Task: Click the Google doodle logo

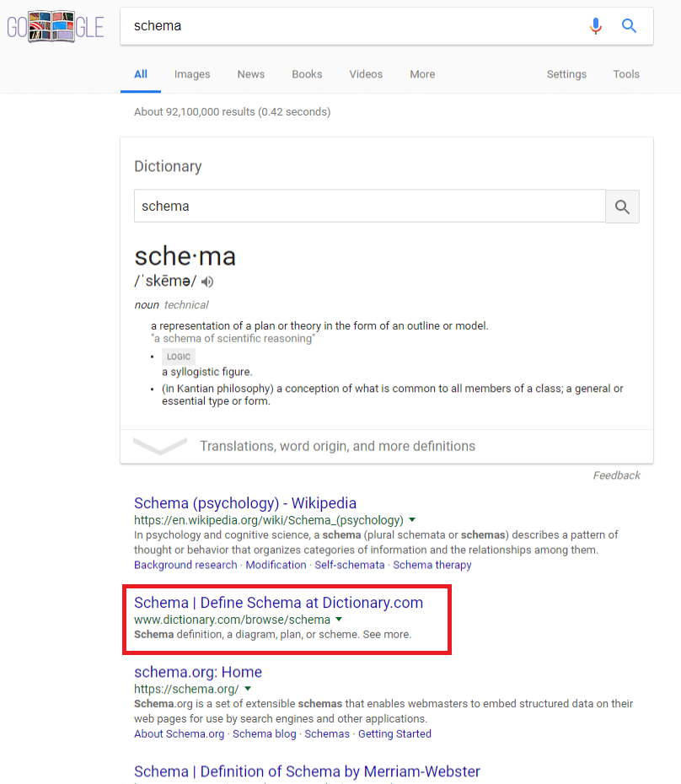Action: [x=56, y=27]
